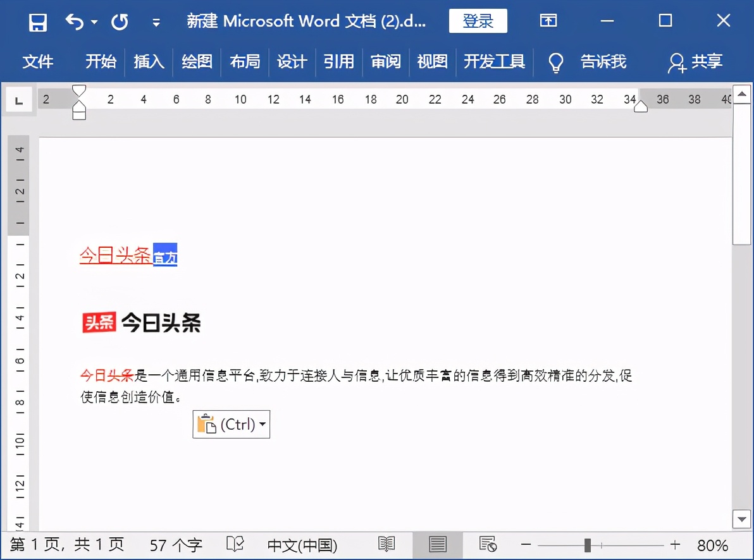Click the zoom slider handle
This screenshot has width=754, height=560.
[x=587, y=545]
